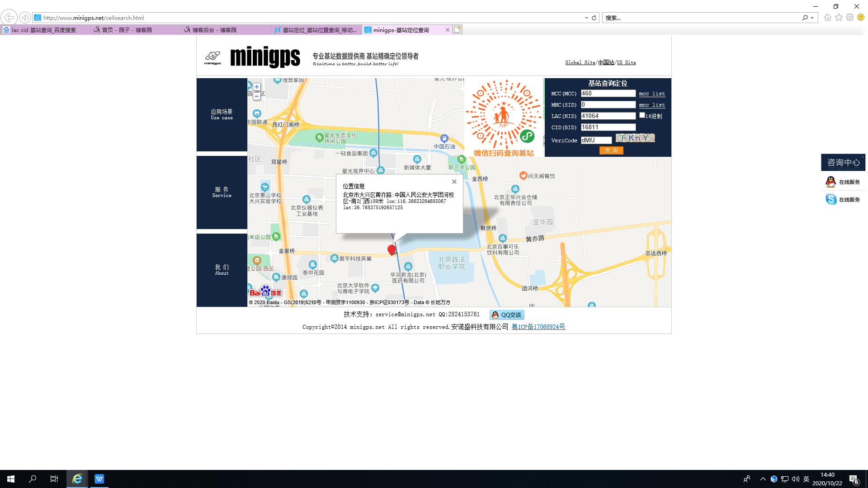
Task: Click the orange 查询 query button
Action: pos(611,150)
